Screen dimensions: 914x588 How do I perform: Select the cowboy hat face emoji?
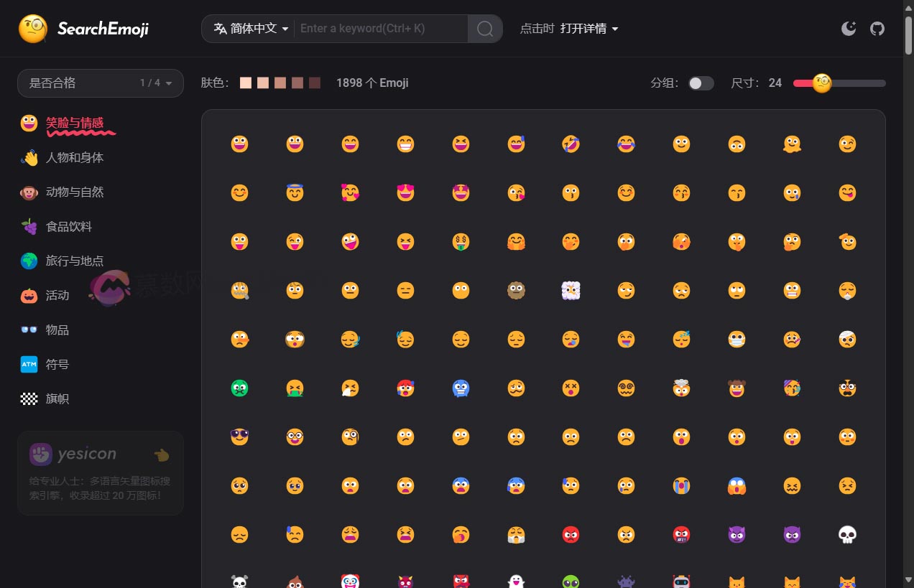coord(737,388)
